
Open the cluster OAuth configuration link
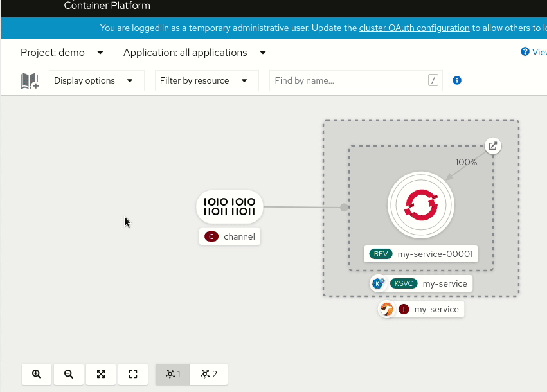point(414,28)
